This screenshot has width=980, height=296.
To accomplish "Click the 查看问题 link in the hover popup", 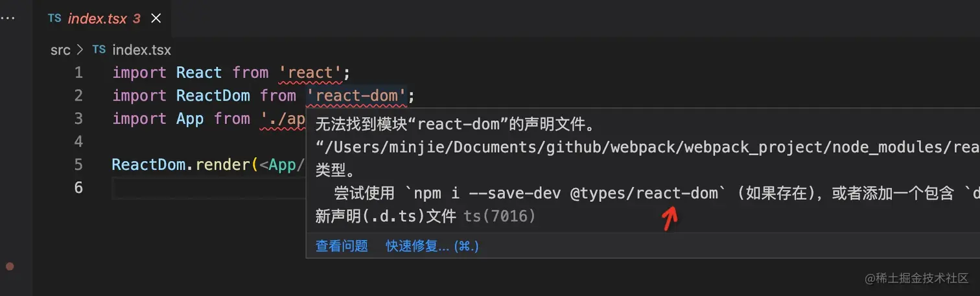I will tap(342, 246).
